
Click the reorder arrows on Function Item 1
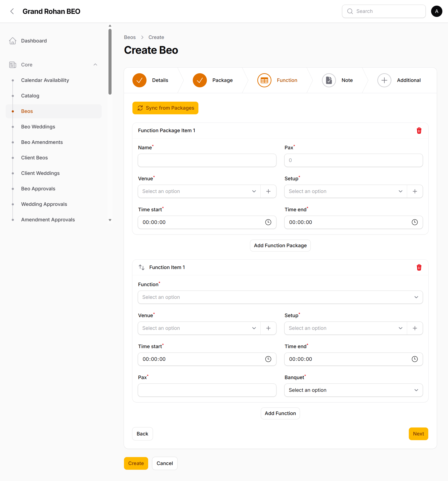[142, 267]
